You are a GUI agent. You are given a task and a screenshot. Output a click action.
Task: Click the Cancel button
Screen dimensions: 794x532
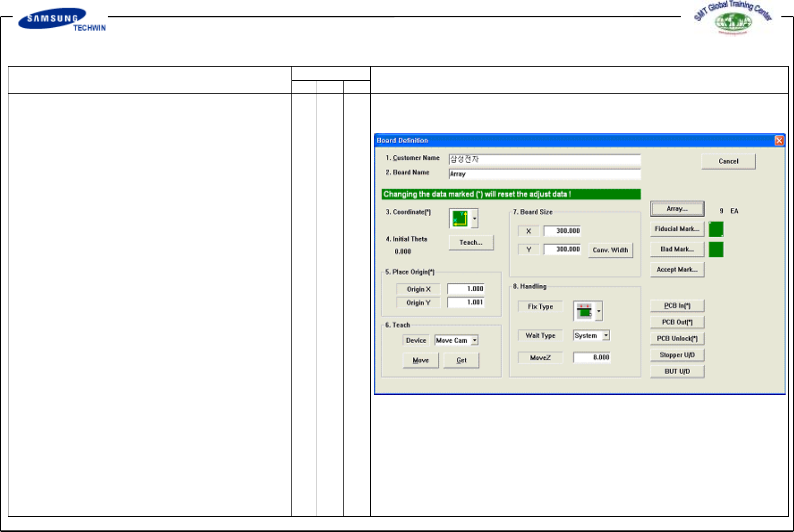[x=728, y=161]
